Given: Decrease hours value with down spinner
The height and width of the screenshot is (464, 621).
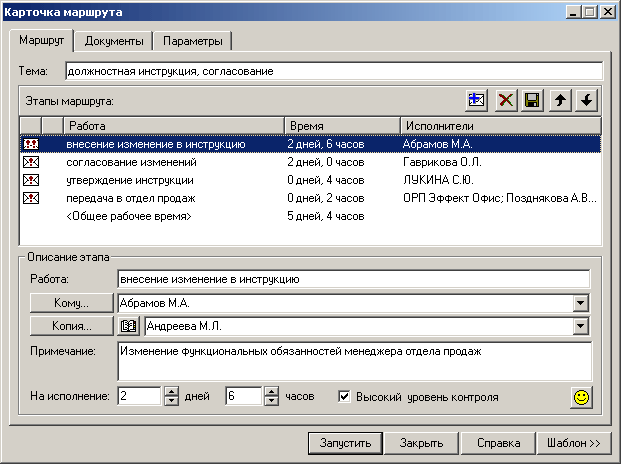Looking at the screenshot, I should (271, 401).
